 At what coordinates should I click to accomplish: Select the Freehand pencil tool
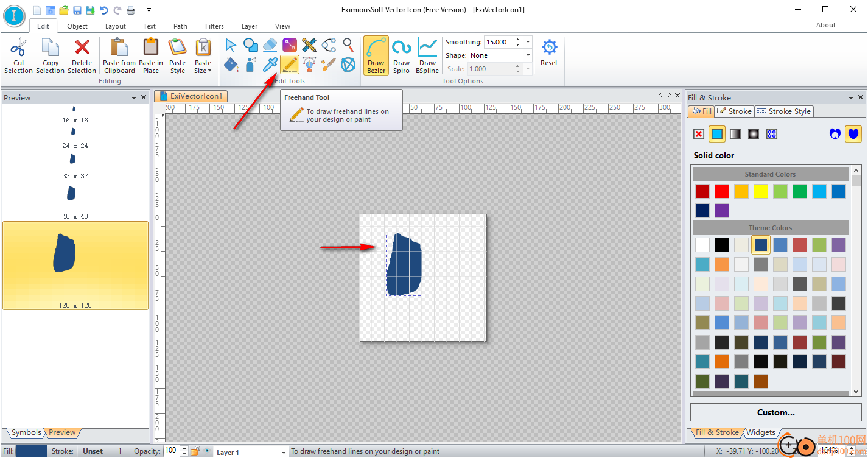coord(290,64)
